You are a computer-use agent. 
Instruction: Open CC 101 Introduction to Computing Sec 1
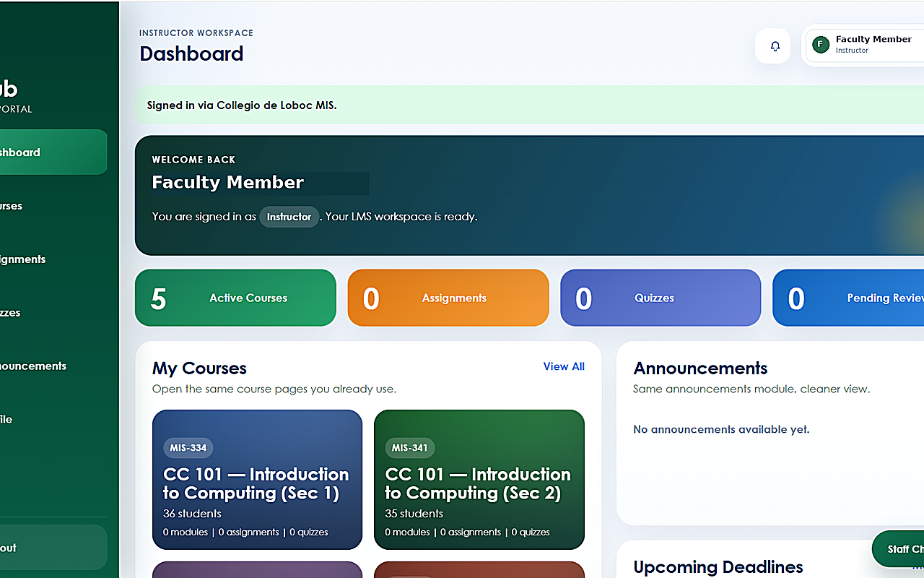[x=257, y=480]
